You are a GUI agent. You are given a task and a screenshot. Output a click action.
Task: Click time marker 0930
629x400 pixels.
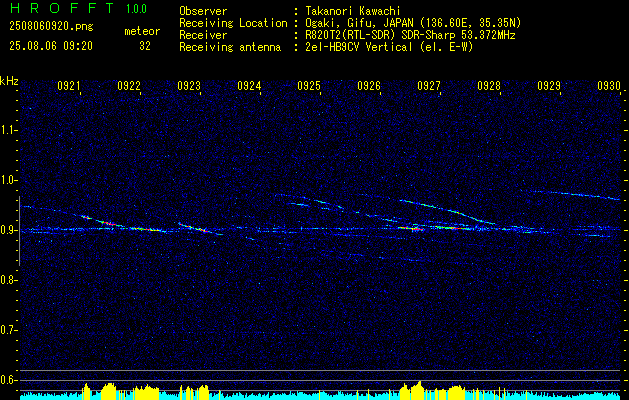pyautogui.click(x=609, y=85)
